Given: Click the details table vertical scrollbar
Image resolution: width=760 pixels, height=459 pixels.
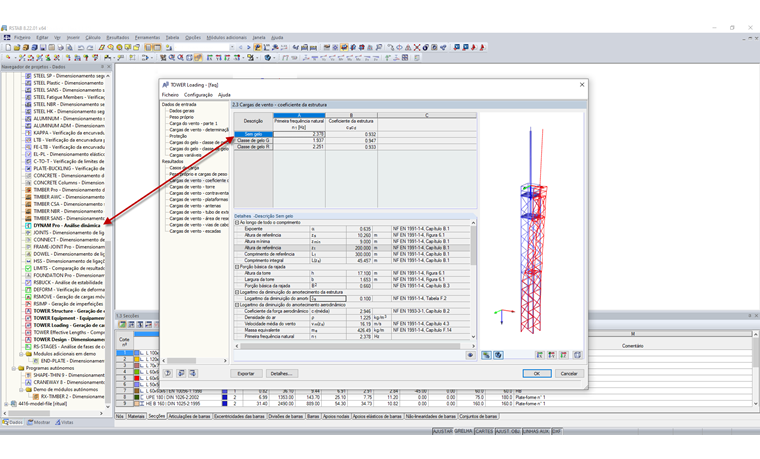Looking at the screenshot, I should click(473, 280).
